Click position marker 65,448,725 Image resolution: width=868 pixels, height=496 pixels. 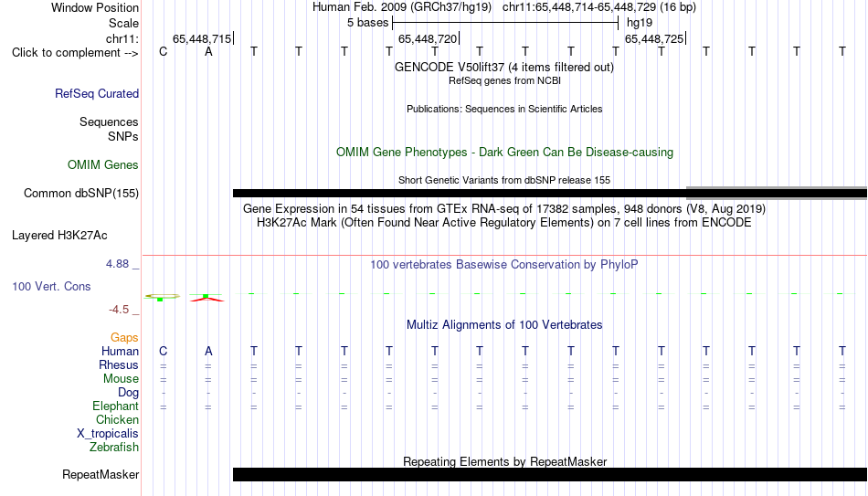tap(654, 38)
